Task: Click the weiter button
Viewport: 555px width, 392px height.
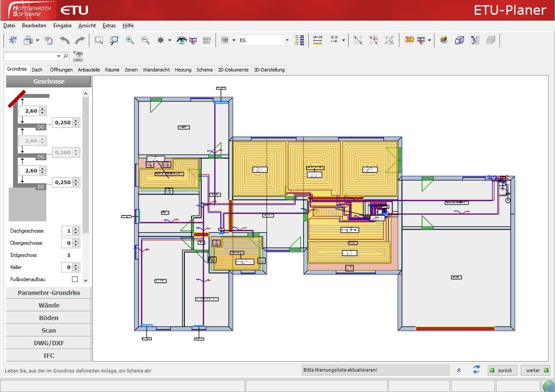Action: tap(536, 370)
